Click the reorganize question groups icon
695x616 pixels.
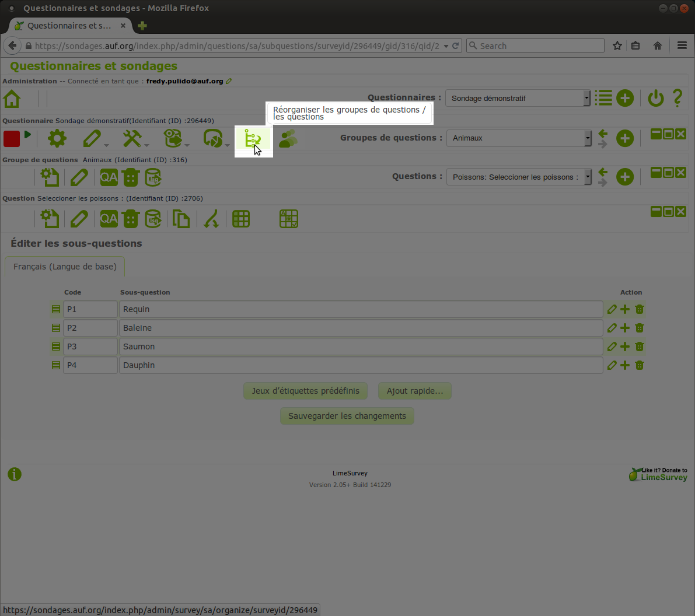[253, 139]
